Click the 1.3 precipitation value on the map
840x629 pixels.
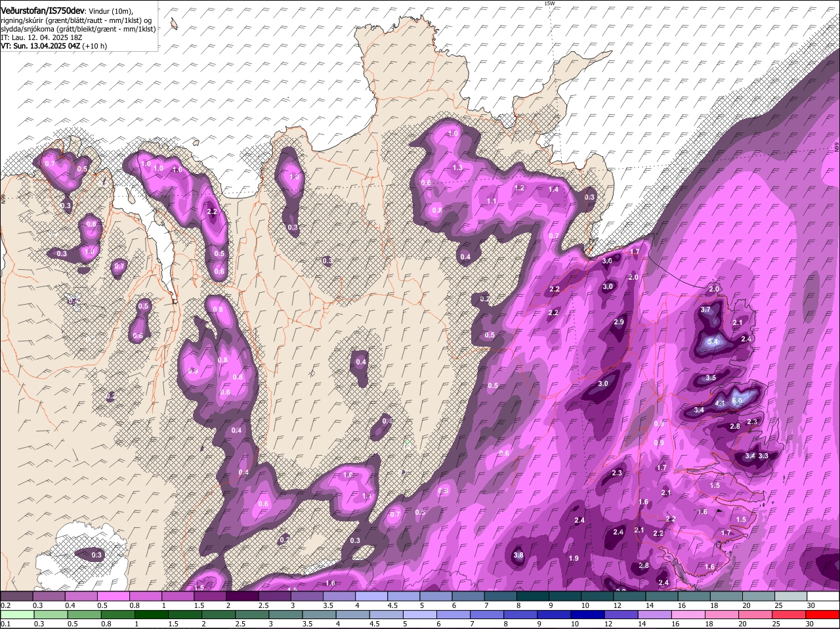tap(458, 168)
